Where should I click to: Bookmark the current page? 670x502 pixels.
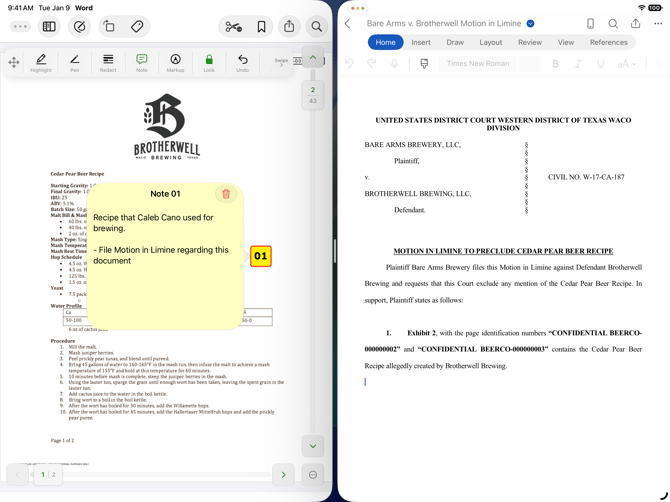(261, 27)
